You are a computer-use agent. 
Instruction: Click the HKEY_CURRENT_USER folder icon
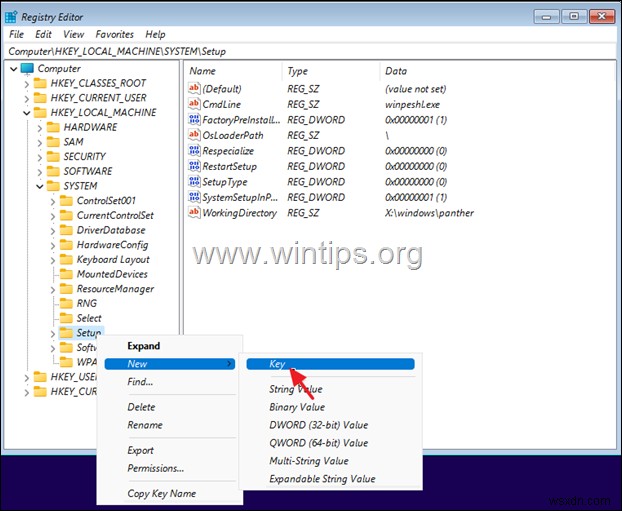tap(40, 98)
